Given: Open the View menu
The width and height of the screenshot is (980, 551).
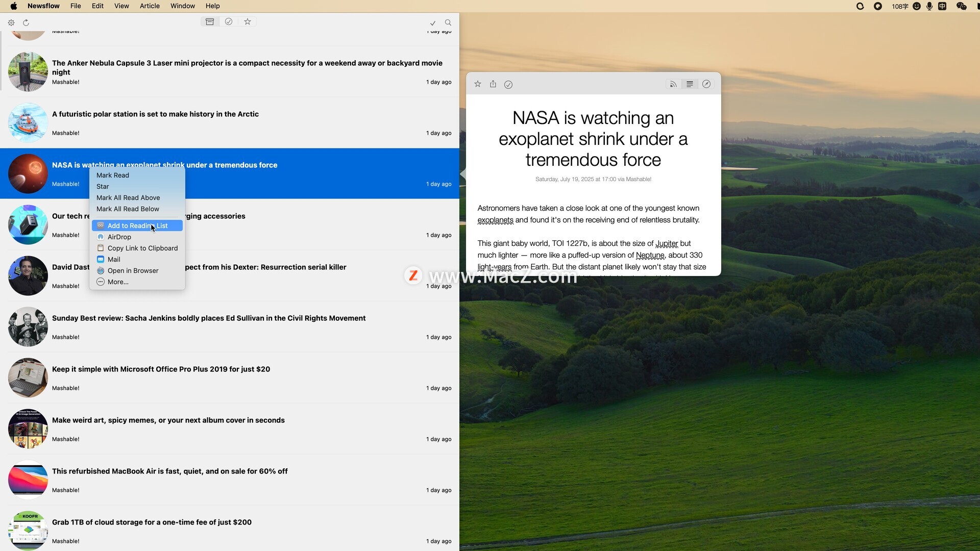Looking at the screenshot, I should click(x=121, y=6).
